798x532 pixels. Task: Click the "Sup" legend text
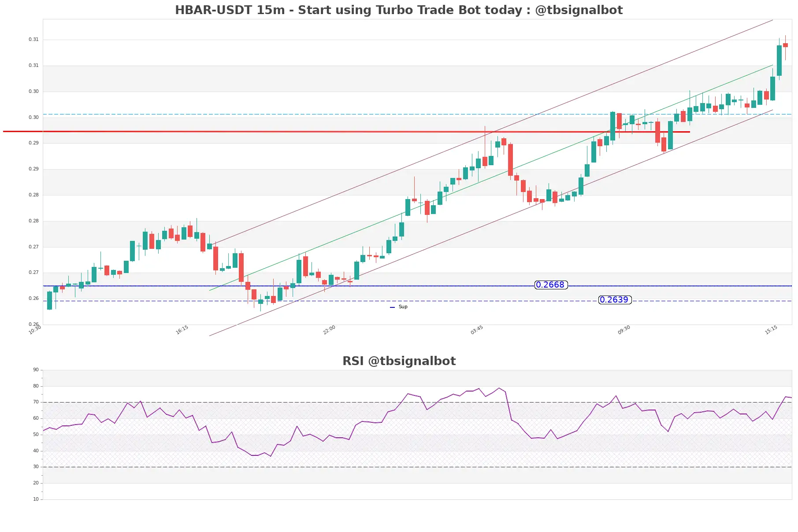coord(403,307)
